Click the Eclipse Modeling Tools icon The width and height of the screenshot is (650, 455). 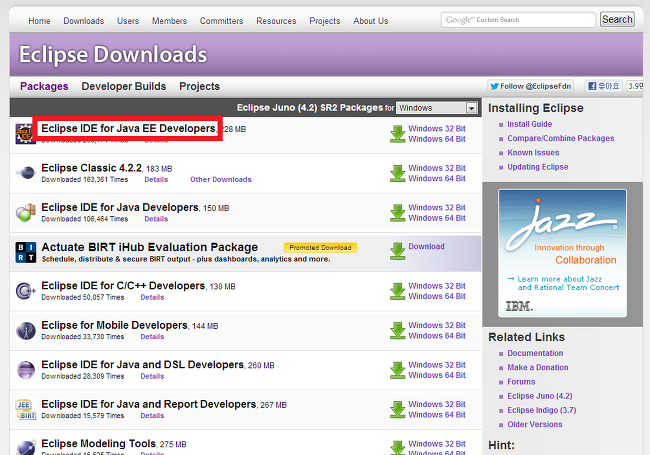26,448
